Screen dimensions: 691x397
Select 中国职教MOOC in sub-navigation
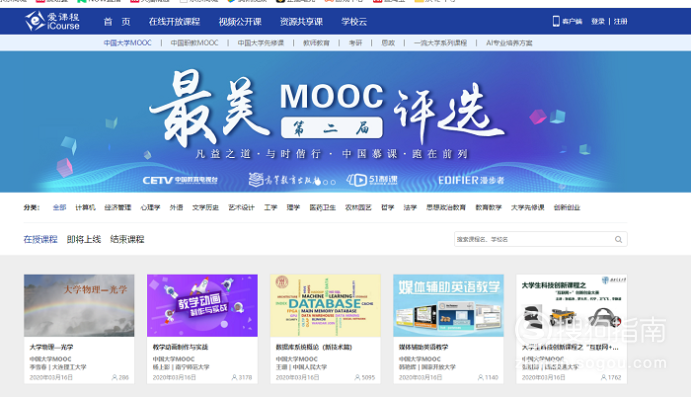(194, 43)
